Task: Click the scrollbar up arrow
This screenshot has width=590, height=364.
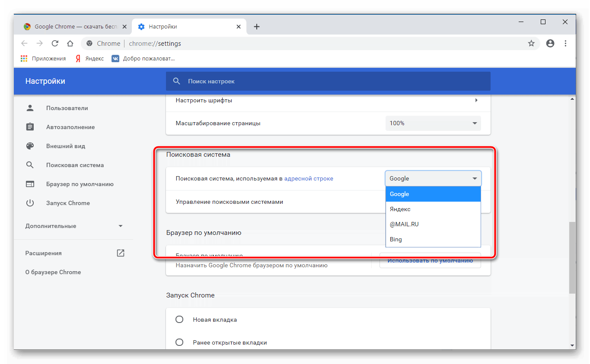Action: [x=572, y=99]
